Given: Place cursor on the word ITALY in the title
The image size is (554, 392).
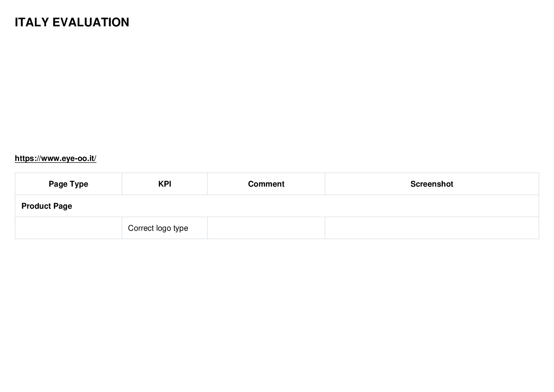Looking at the screenshot, I should pos(32,22).
